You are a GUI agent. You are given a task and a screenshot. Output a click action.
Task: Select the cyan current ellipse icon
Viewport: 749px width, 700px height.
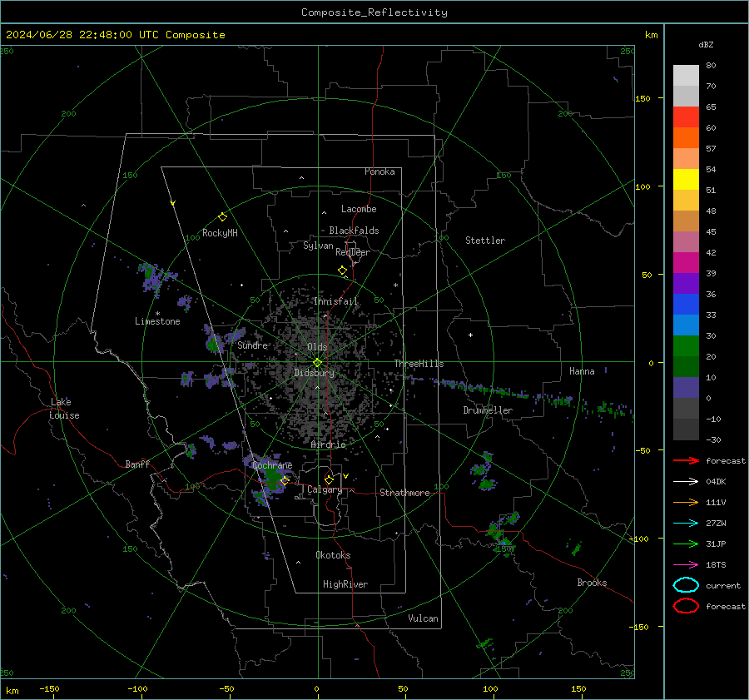tap(686, 585)
